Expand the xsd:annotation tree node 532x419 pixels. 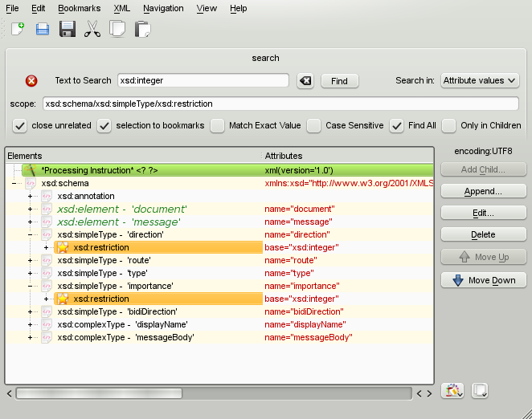pyautogui.click(x=31, y=196)
